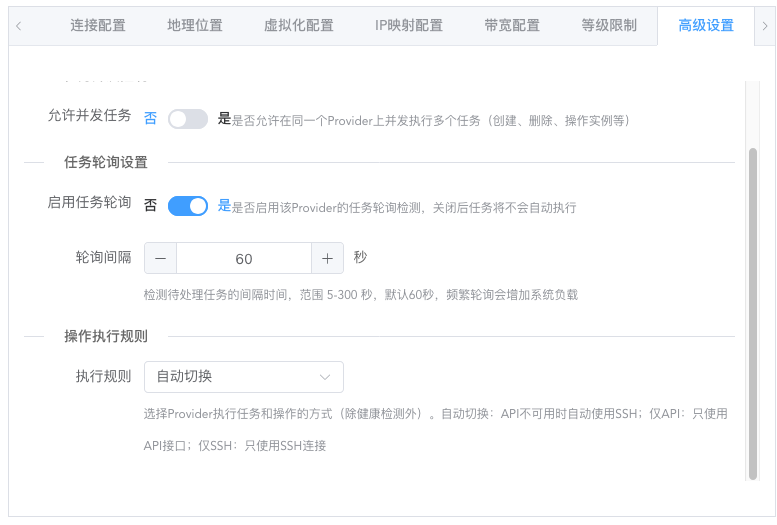777x525 pixels.
Task: Increase polling interval with plus button
Action: point(327,258)
